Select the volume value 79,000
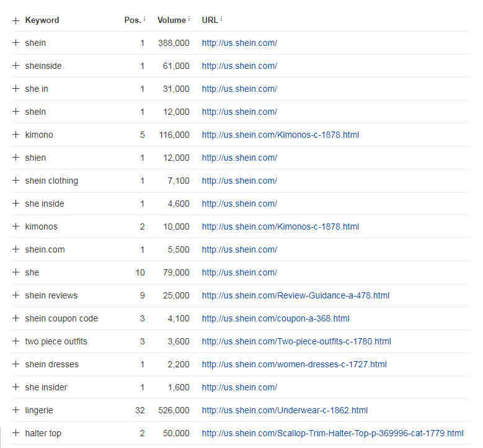Viewport: 483px width, 448px height. (176, 272)
